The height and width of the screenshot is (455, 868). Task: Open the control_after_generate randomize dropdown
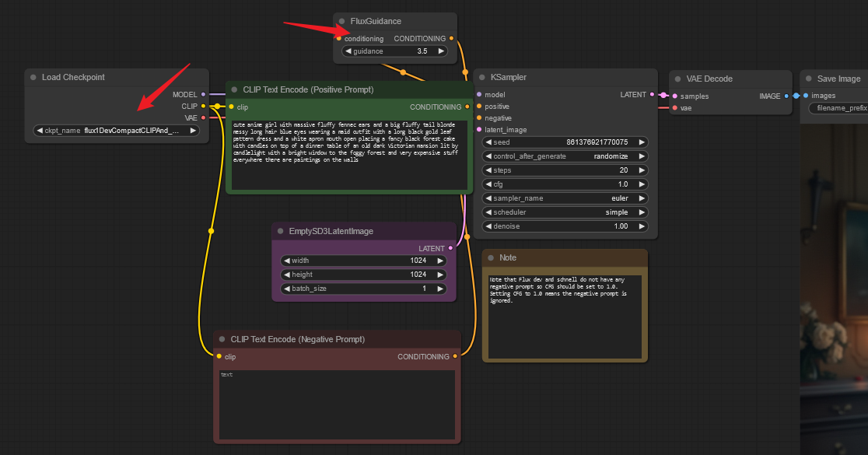tap(565, 156)
